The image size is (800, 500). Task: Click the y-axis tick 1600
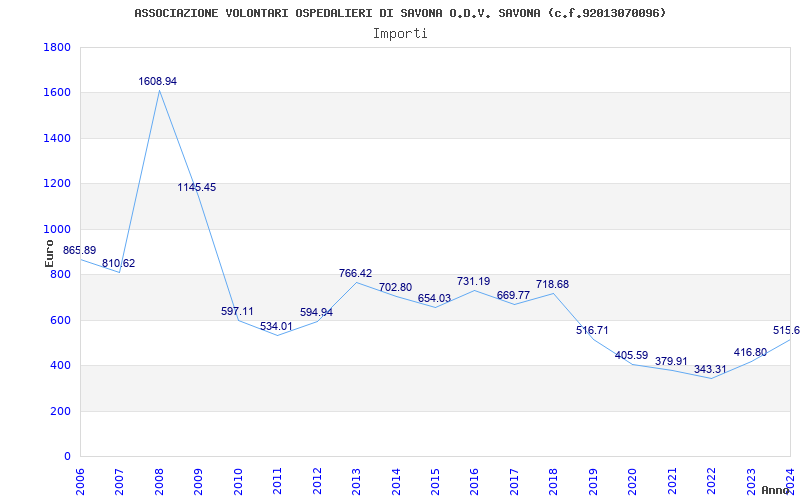coord(57,93)
